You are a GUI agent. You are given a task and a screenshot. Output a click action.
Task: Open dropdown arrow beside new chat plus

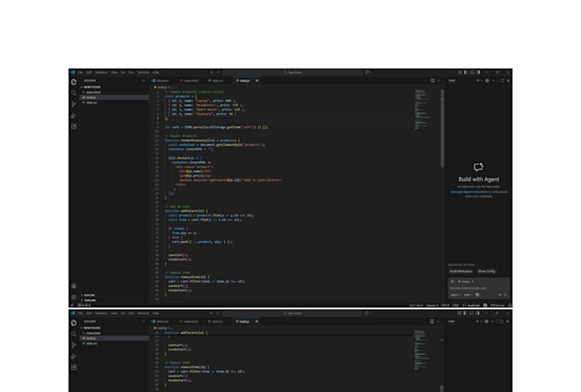click(481, 80)
